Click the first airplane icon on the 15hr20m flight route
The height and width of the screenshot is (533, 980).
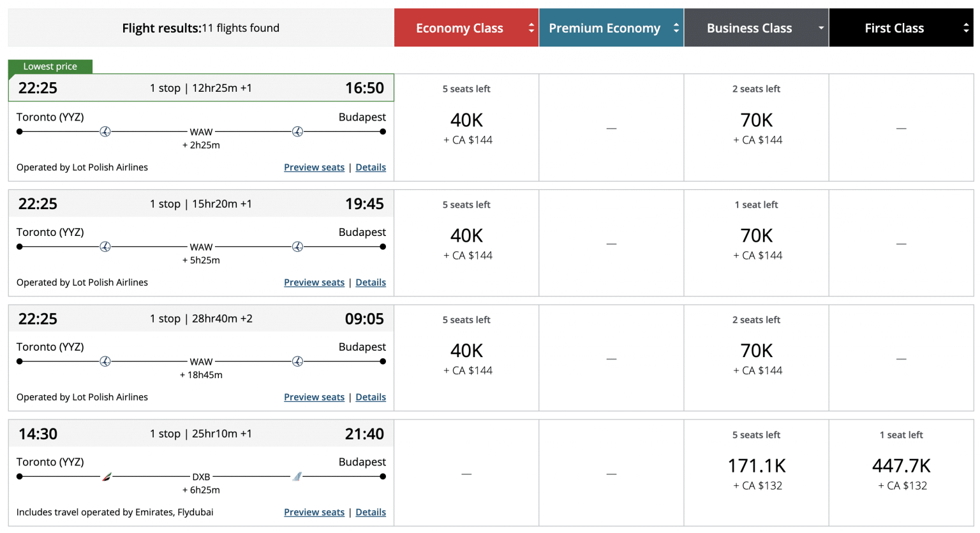click(105, 246)
